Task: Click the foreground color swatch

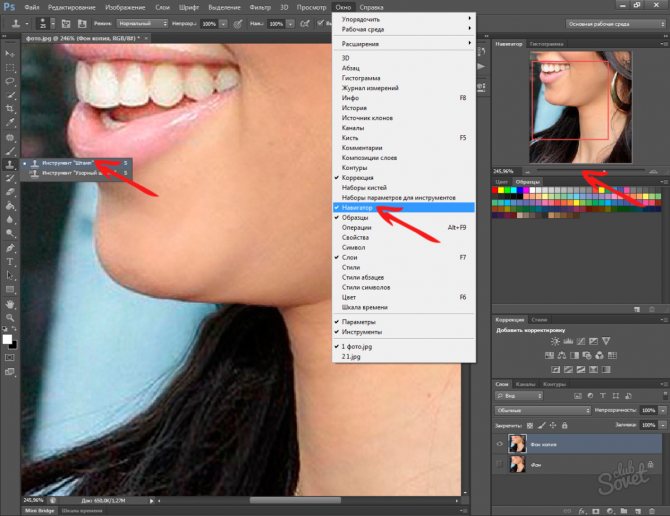Action: pos(7,340)
